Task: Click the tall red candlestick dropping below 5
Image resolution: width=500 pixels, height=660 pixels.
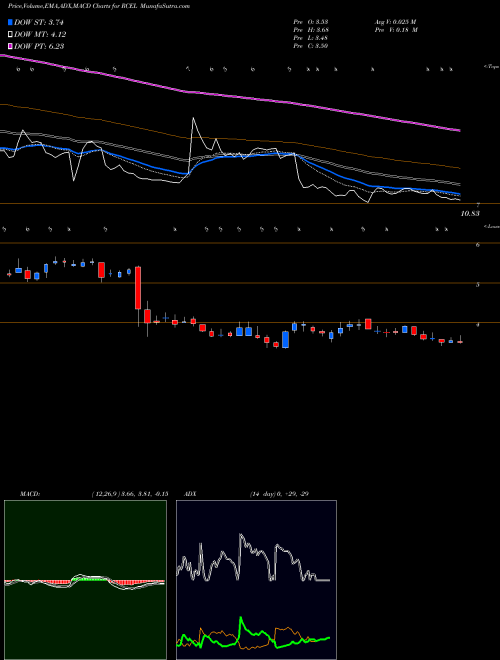Action: pyautogui.click(x=138, y=288)
